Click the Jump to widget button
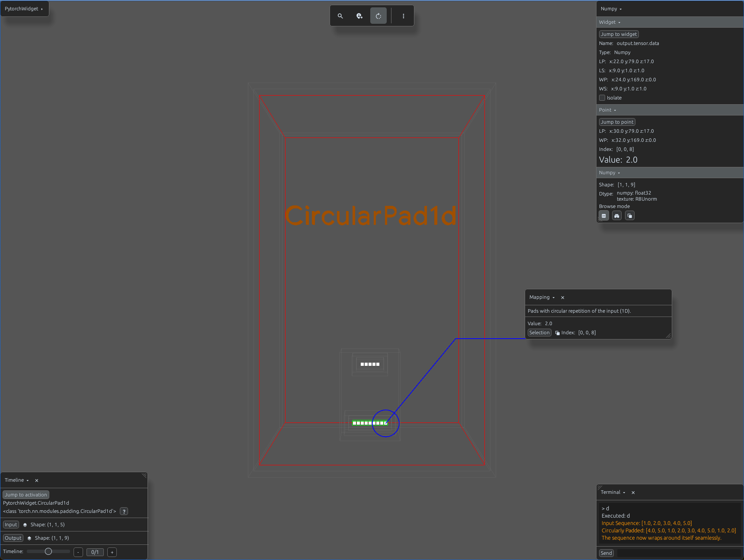Viewport: 744px width, 560px height. (619, 34)
